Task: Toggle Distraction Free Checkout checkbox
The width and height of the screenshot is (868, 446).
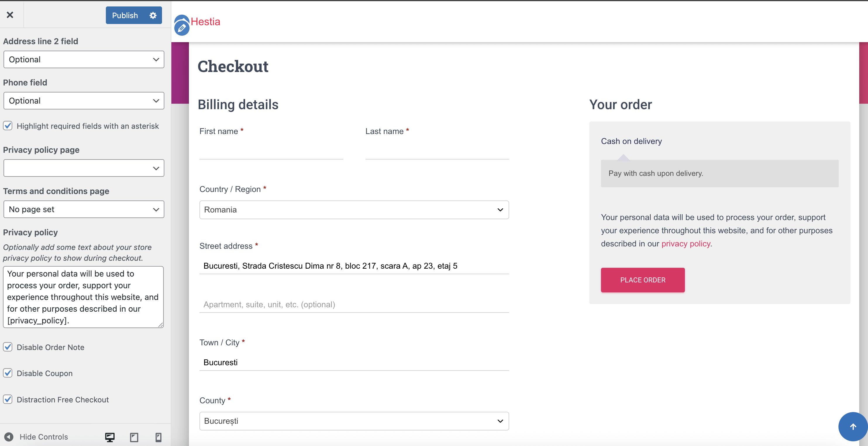Action: pyautogui.click(x=8, y=399)
